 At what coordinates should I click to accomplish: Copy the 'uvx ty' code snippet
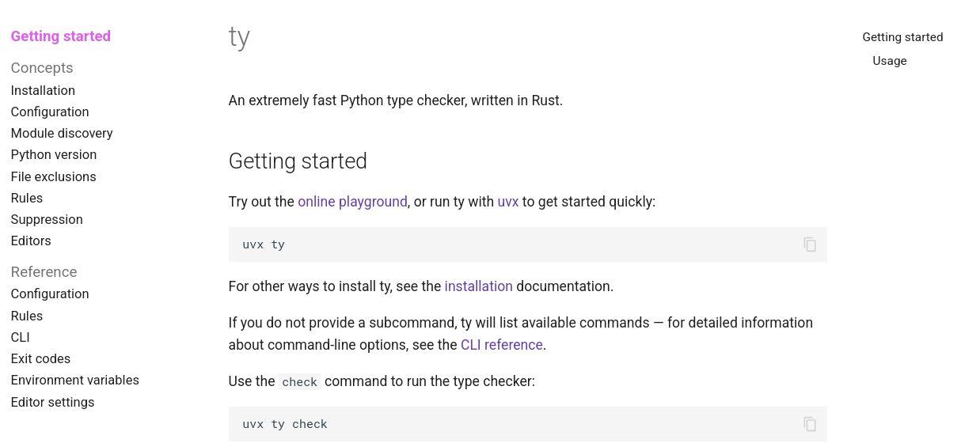(x=809, y=244)
